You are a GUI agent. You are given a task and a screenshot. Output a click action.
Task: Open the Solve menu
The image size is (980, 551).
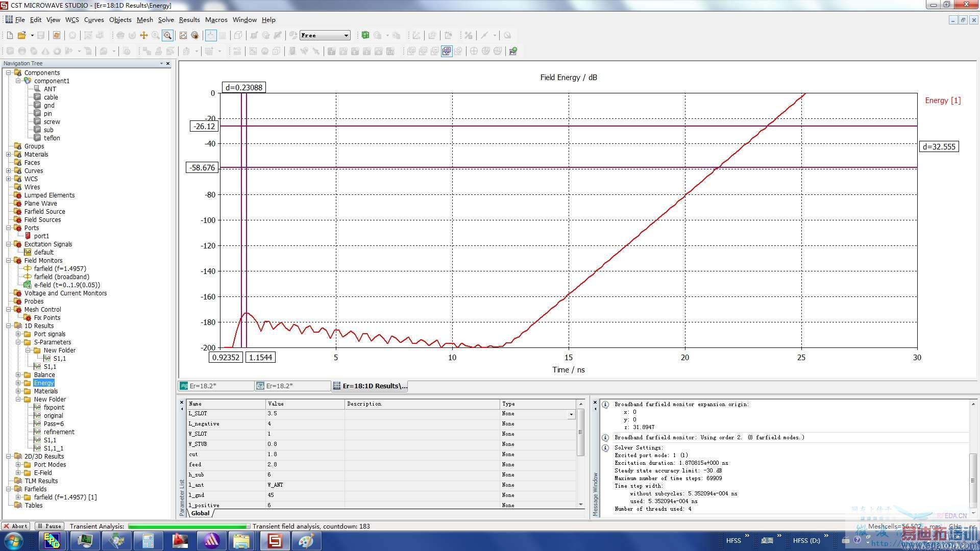[x=166, y=19]
